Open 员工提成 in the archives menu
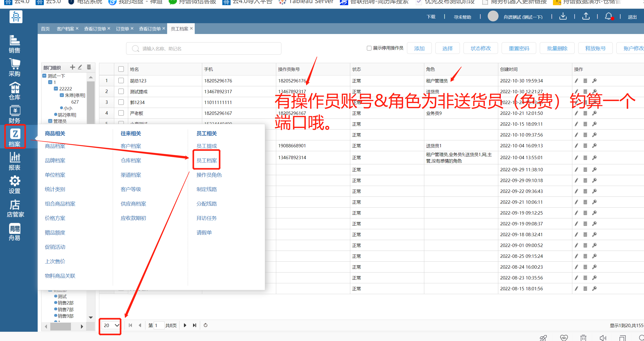The image size is (644, 341). [207, 146]
